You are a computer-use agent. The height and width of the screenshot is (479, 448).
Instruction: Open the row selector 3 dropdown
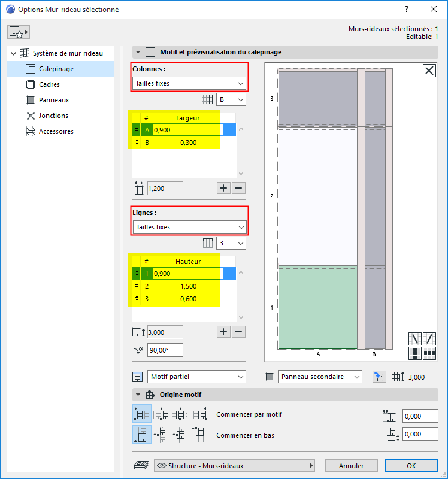click(x=231, y=243)
